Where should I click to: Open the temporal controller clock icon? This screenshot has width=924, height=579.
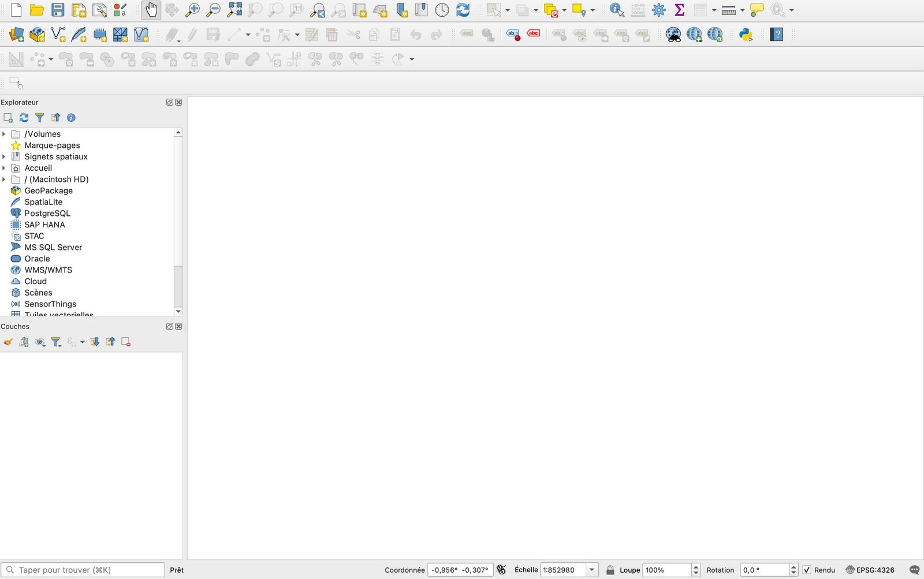442,10
